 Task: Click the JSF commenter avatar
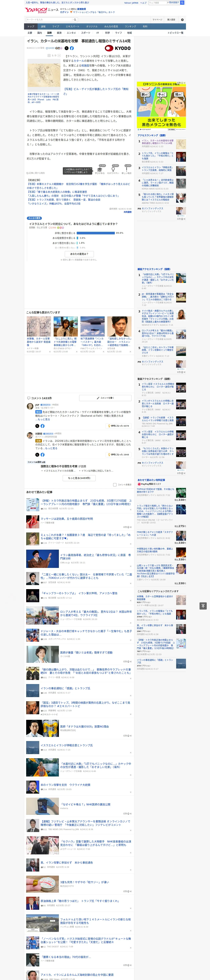(x=30, y=406)
